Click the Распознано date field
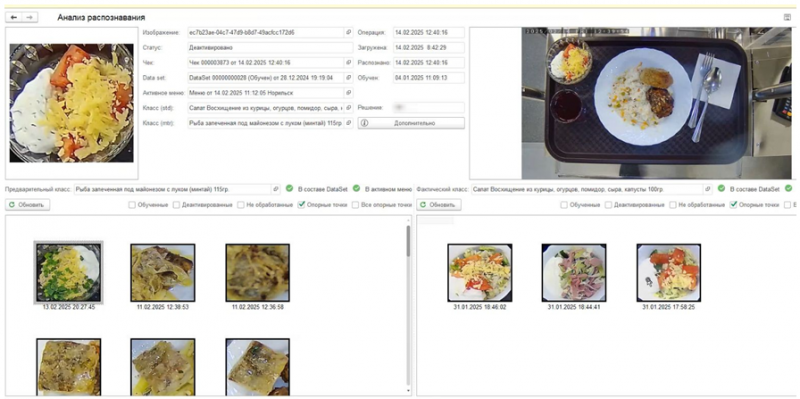 (429, 63)
